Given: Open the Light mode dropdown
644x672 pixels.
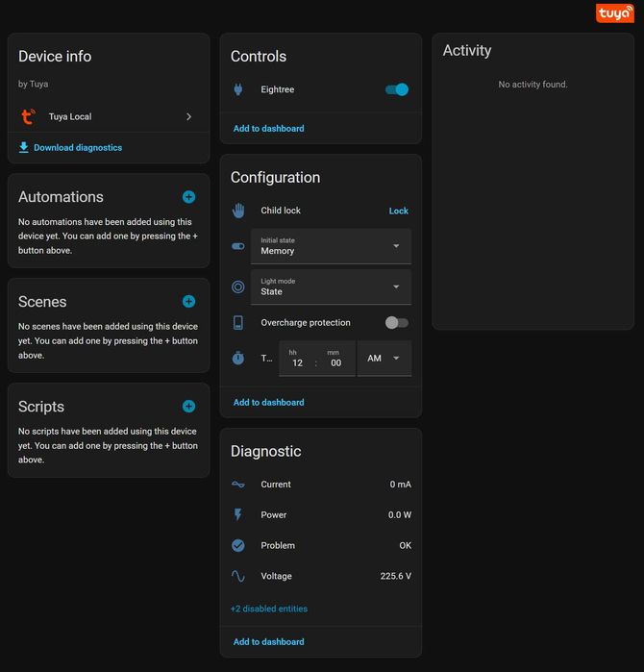Looking at the screenshot, I should point(332,286).
